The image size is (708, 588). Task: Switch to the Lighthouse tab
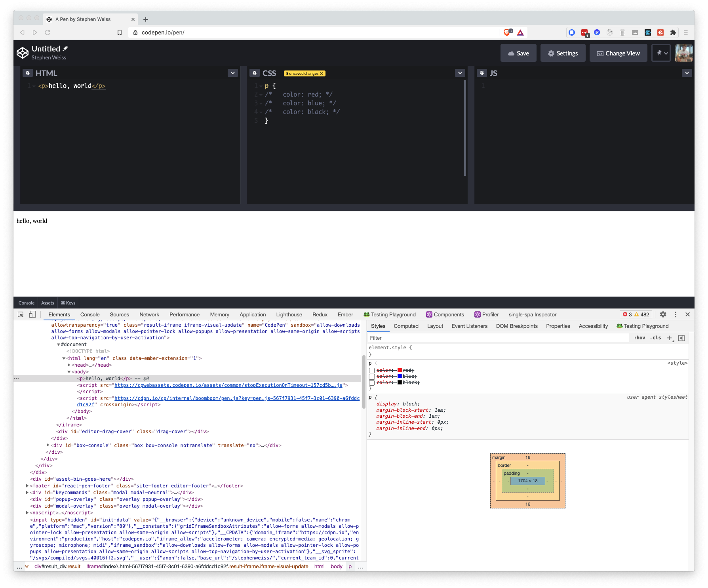(x=289, y=314)
